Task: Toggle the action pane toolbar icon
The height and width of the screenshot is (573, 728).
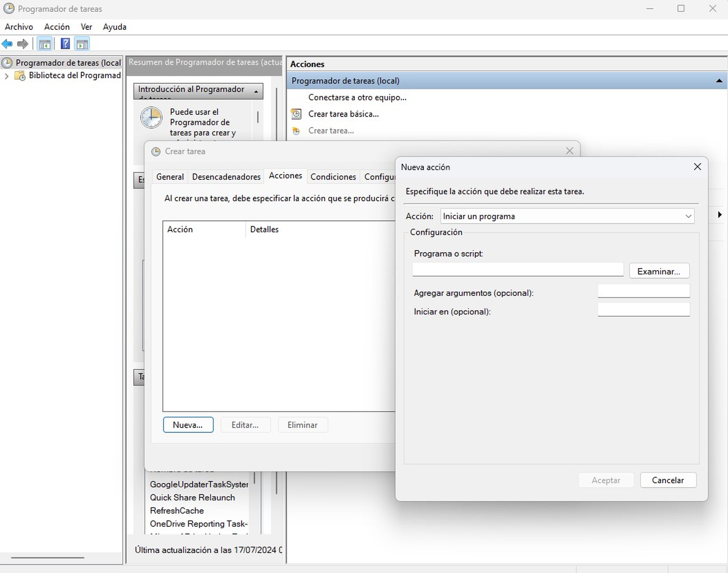Action: pos(82,44)
